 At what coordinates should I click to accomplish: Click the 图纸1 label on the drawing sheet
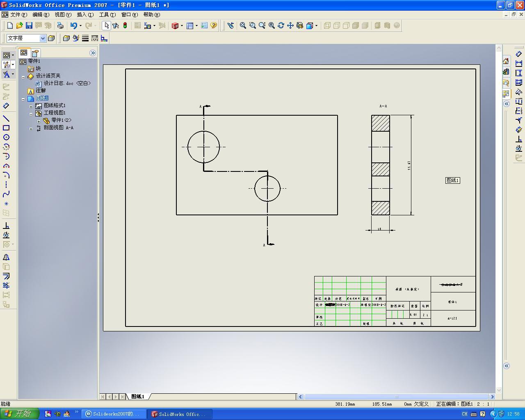click(x=453, y=180)
